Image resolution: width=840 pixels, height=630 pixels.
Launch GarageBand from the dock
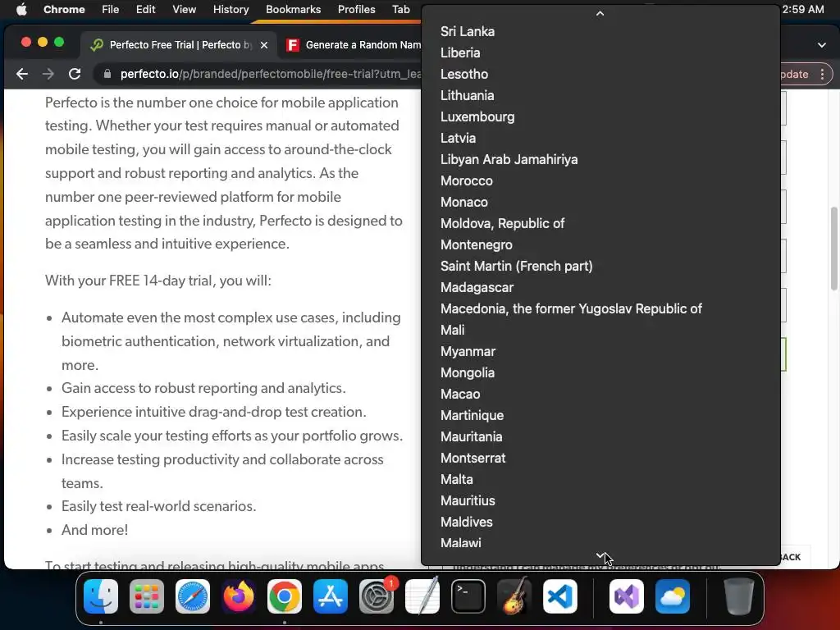[x=514, y=596]
